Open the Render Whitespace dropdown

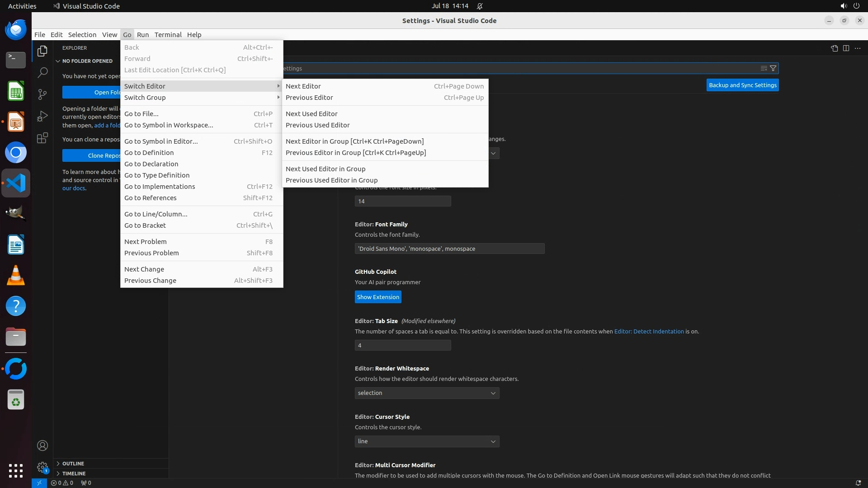[427, 393]
